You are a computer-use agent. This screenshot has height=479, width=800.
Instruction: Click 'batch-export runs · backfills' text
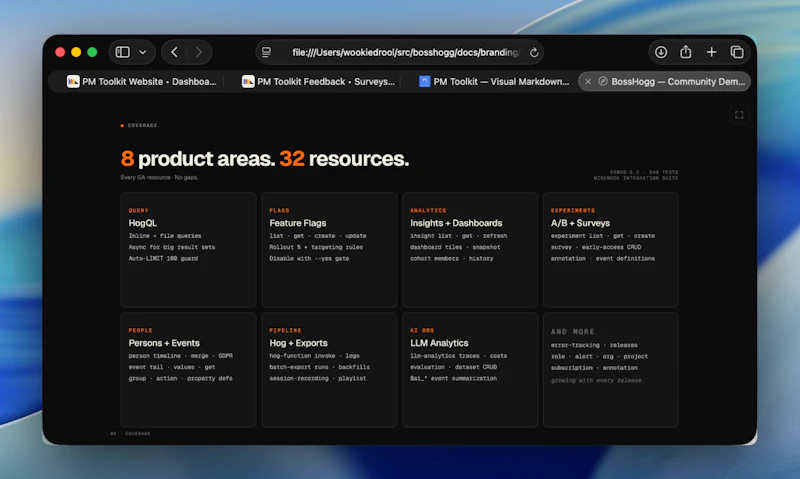pyautogui.click(x=319, y=367)
